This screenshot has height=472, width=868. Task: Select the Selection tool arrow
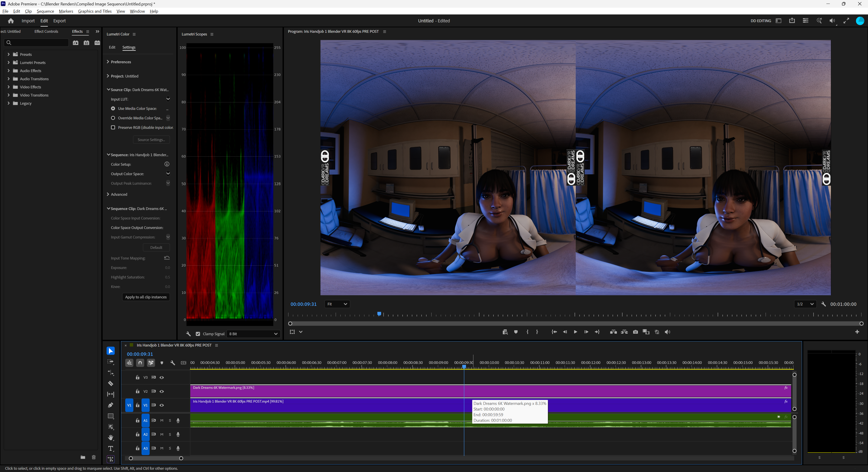pyautogui.click(x=111, y=351)
